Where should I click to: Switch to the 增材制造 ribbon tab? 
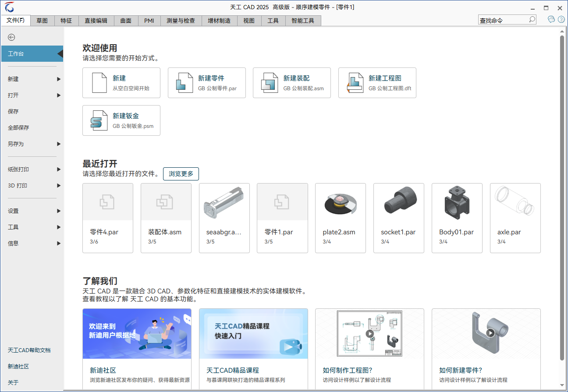[x=219, y=21]
